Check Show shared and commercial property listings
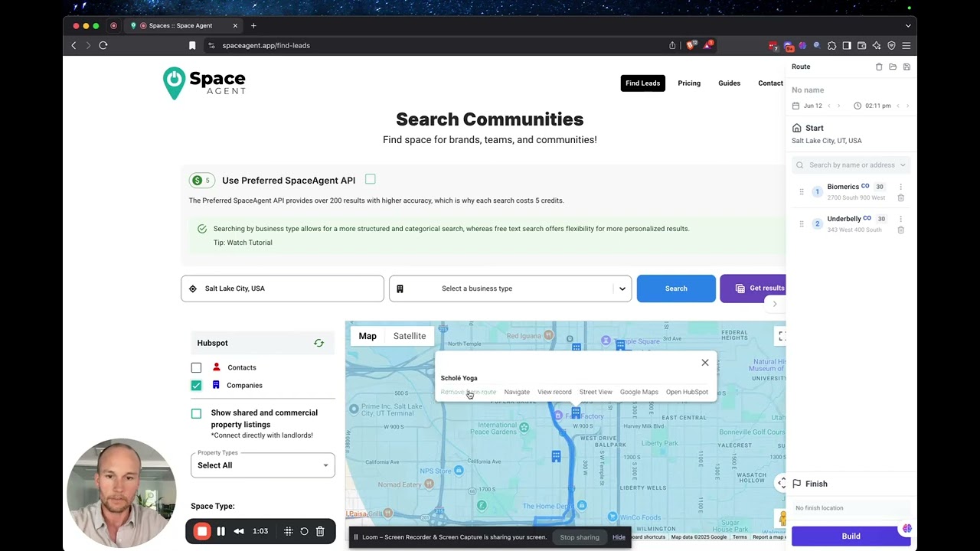 pos(196,413)
